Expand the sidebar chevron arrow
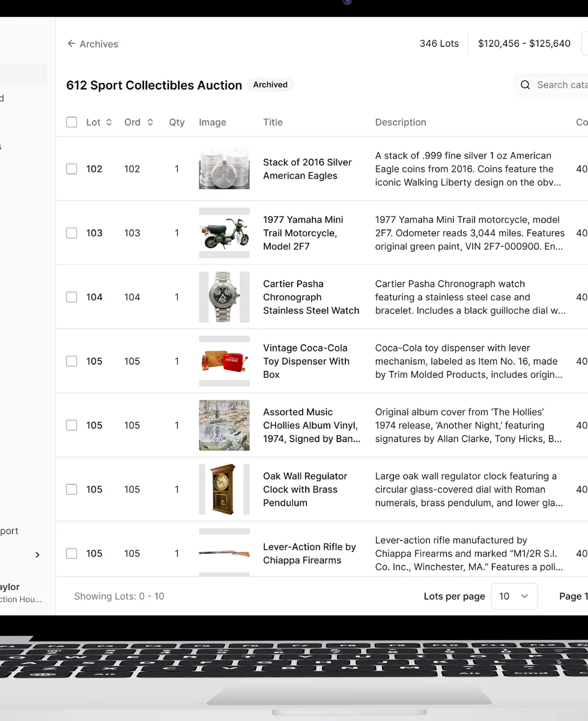This screenshot has width=588, height=721. pyautogui.click(x=37, y=555)
